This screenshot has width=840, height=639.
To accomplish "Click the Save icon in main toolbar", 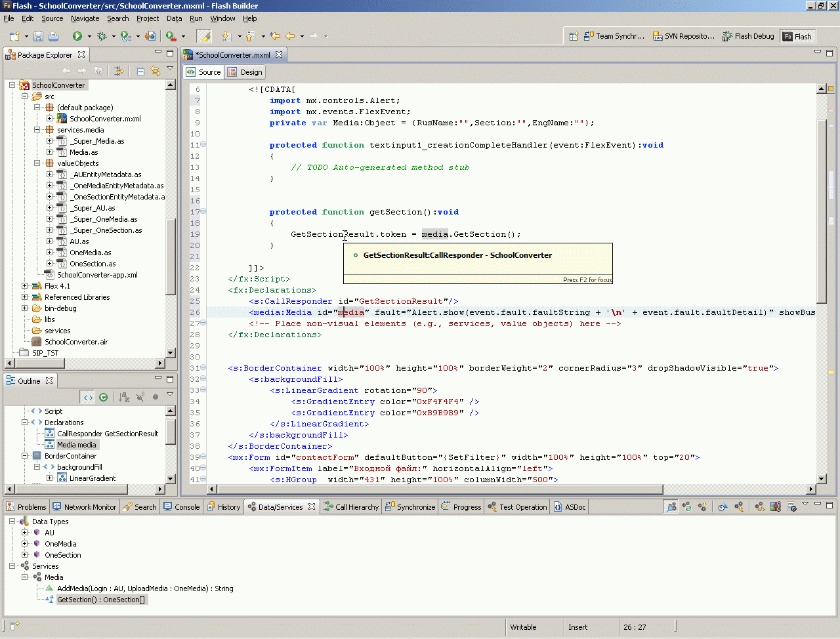I will (x=38, y=37).
